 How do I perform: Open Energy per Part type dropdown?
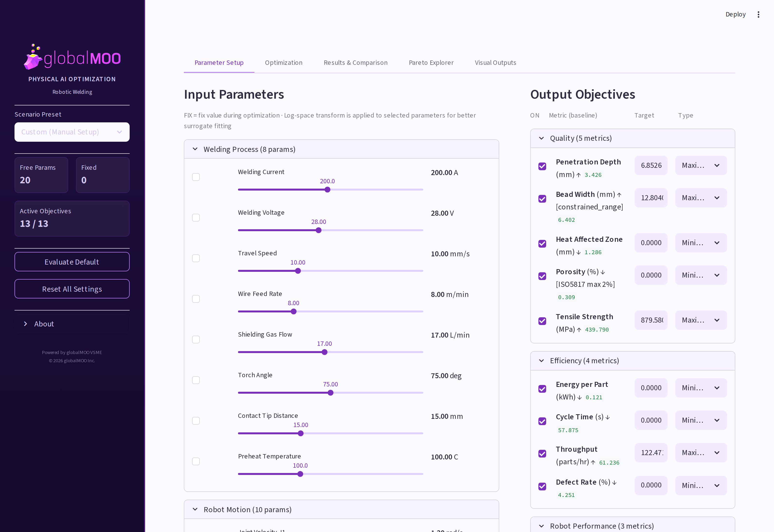[701, 388]
